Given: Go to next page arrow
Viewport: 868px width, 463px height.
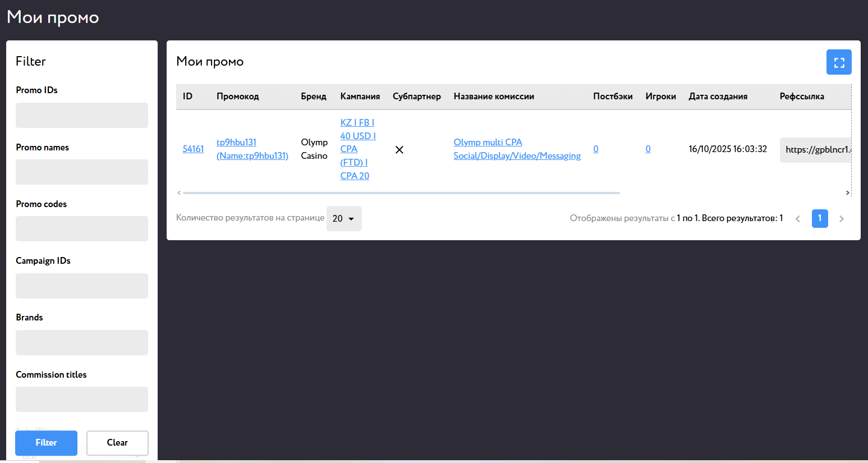Looking at the screenshot, I should pos(841,219).
